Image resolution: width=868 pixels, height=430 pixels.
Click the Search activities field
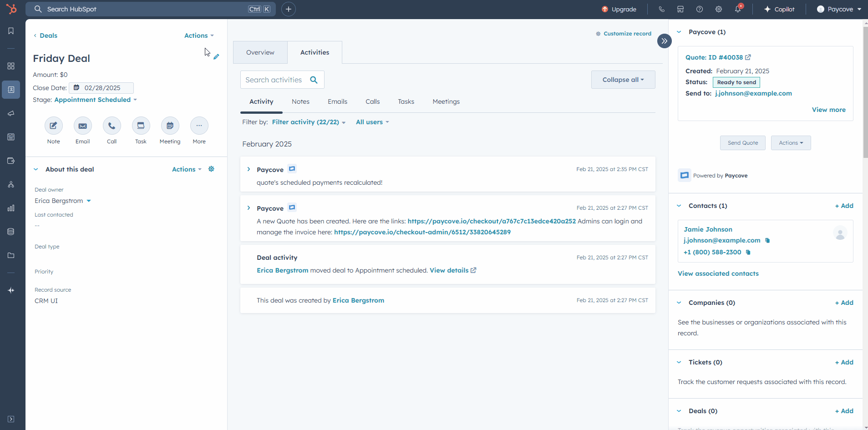[282, 80]
